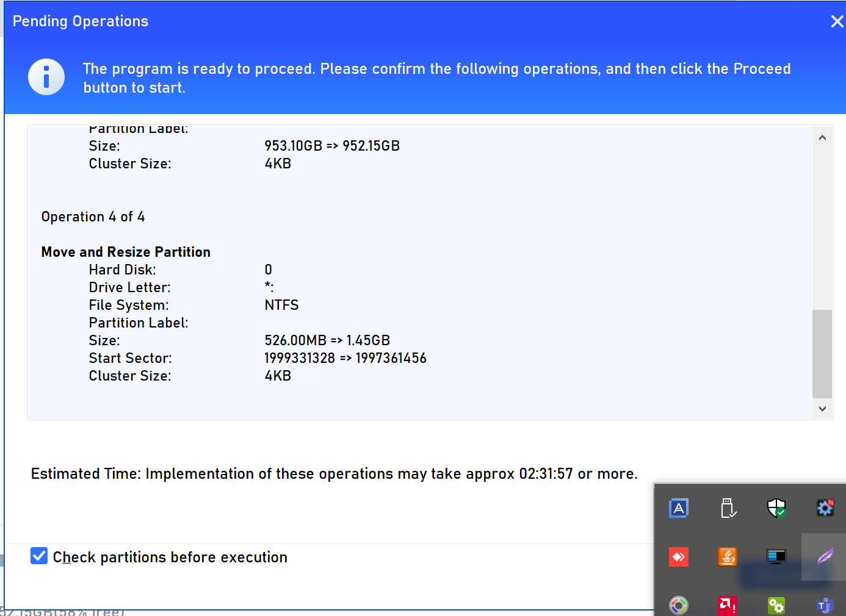Click the 'NTFS' file system value
This screenshot has height=616, width=846.
coord(281,305)
